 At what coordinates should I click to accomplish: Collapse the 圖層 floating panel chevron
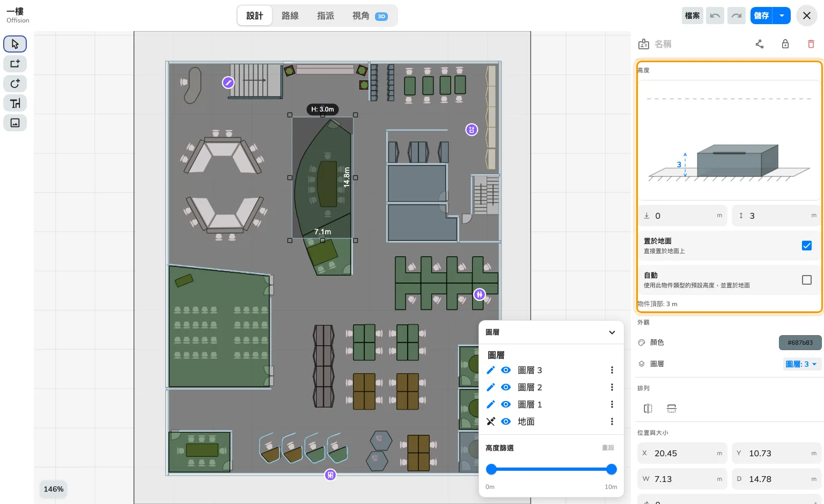(x=612, y=332)
